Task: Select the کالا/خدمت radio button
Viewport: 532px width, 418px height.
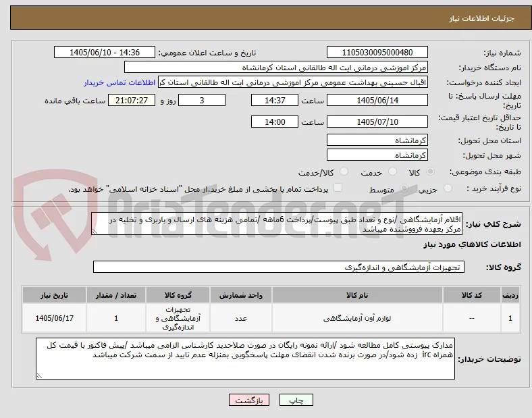Action: click(344, 172)
